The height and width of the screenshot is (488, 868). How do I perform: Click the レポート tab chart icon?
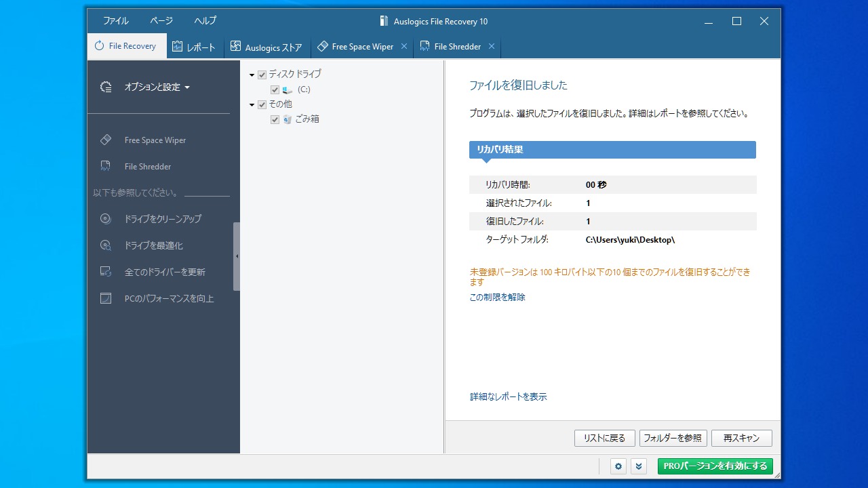(x=177, y=46)
